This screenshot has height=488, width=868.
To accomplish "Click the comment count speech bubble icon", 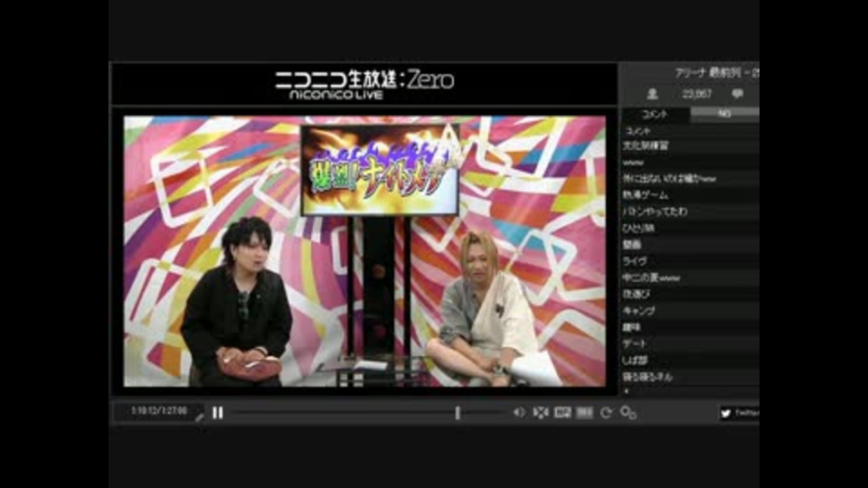I will [x=738, y=94].
